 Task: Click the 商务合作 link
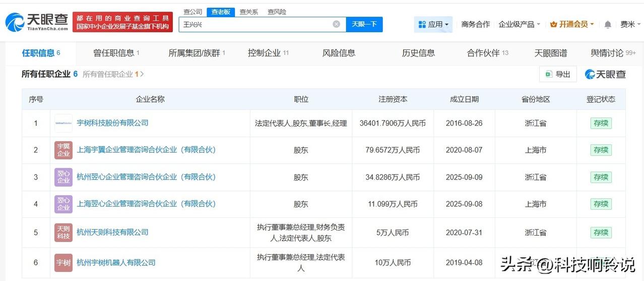(476, 24)
